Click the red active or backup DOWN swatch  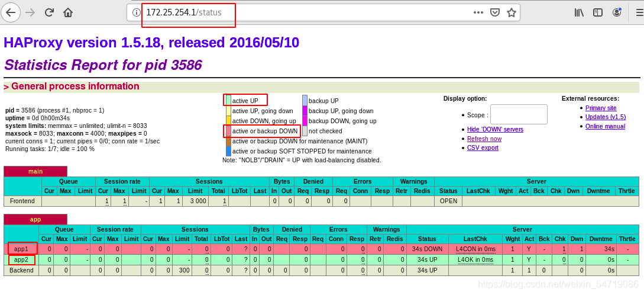click(228, 132)
